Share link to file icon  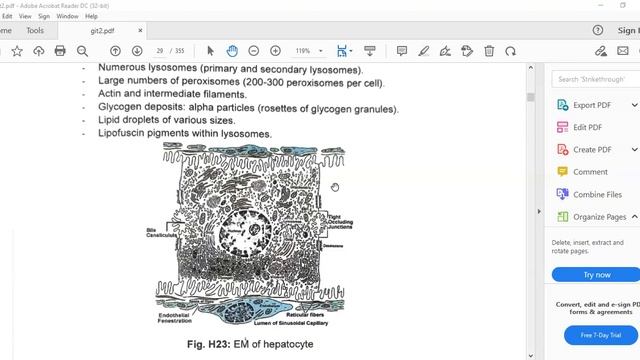coord(601,51)
